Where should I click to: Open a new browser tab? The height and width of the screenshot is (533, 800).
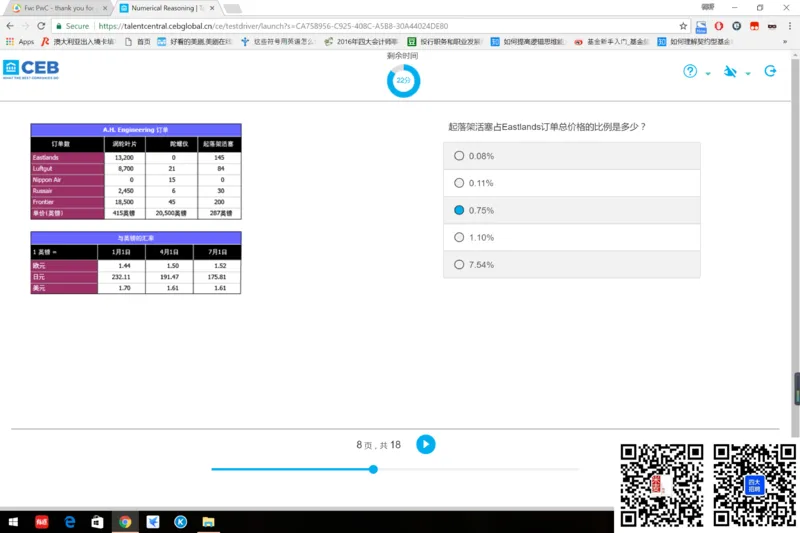[232, 9]
